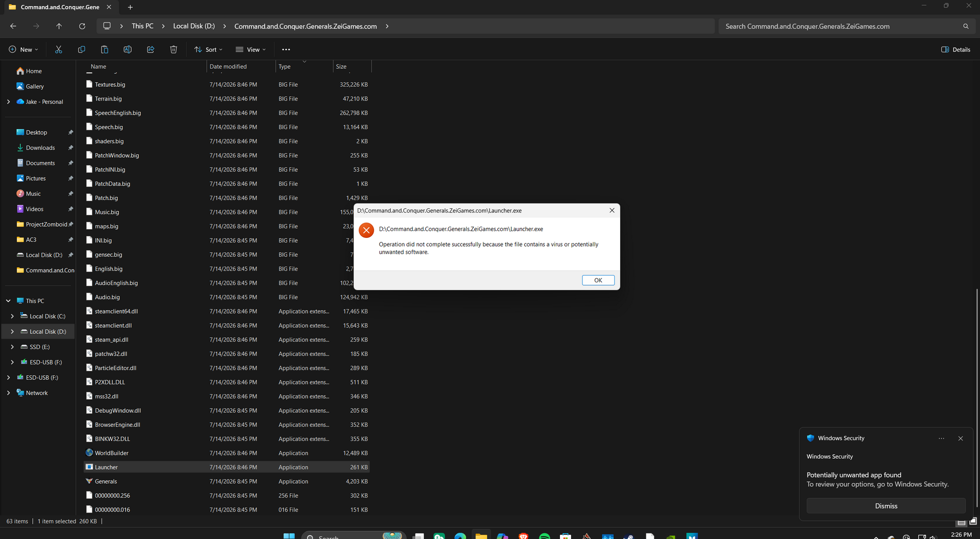Select the BINKW32.DLL file

pos(227,438)
